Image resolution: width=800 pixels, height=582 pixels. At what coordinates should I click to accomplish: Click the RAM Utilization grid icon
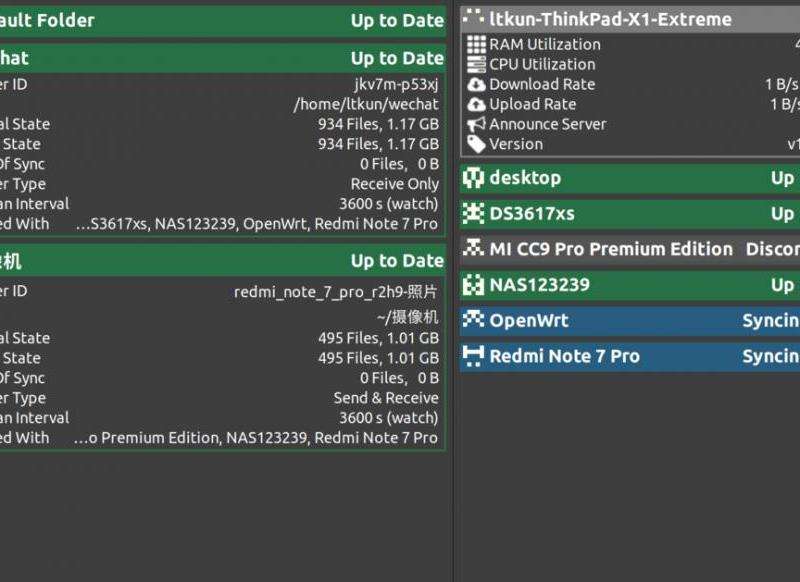point(476,44)
